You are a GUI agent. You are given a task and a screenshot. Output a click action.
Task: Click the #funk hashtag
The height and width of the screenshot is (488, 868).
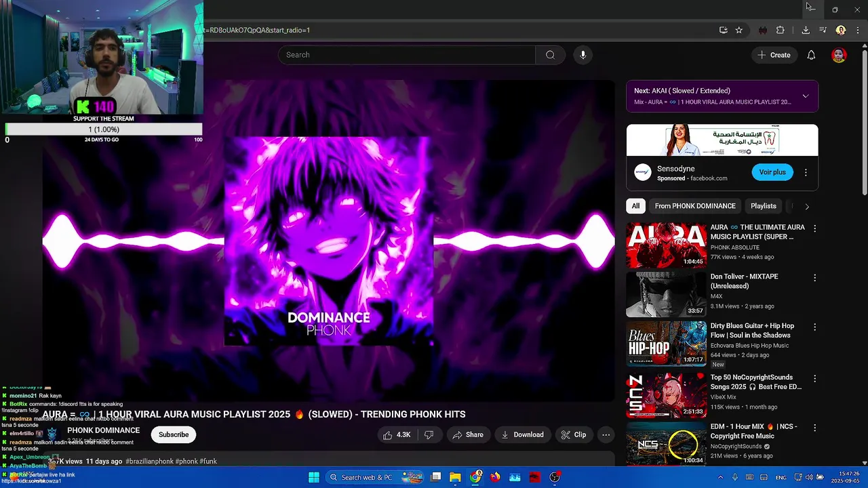[x=208, y=462]
